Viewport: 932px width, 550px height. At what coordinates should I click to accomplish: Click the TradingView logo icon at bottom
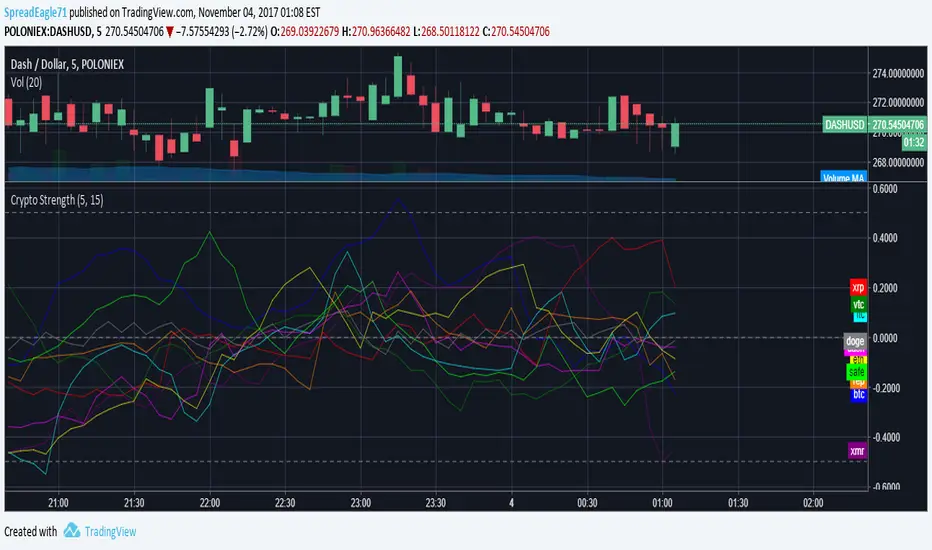pyautogui.click(x=72, y=530)
